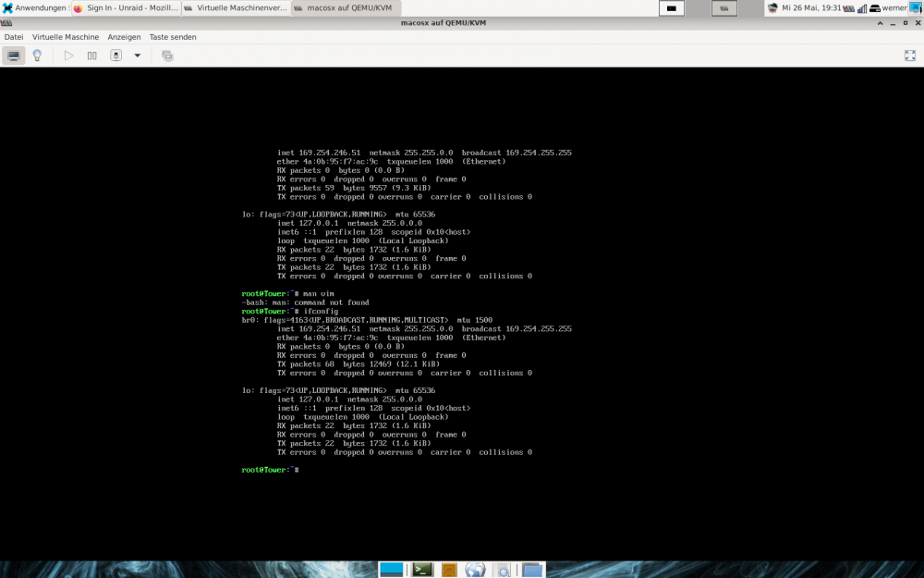Show desktop using the dock's blue icon
924x578 pixels.
[391, 570]
